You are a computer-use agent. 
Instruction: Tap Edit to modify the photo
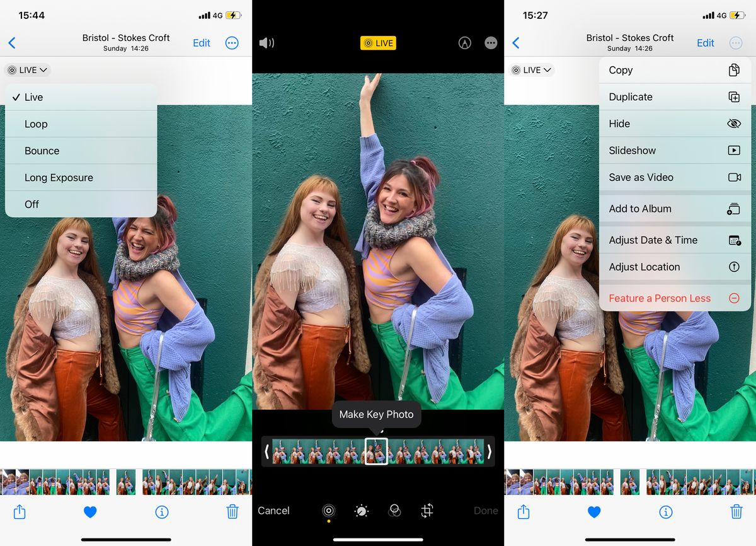pyautogui.click(x=201, y=43)
